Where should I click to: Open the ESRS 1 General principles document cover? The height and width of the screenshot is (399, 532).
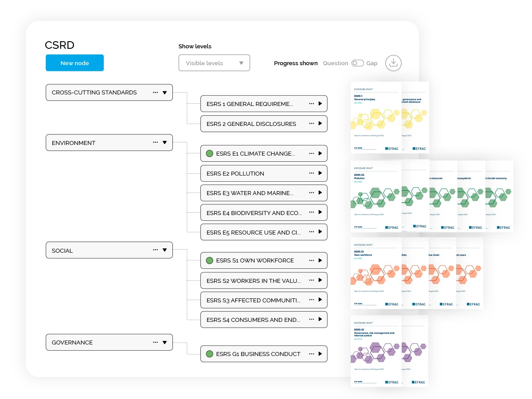click(x=376, y=117)
